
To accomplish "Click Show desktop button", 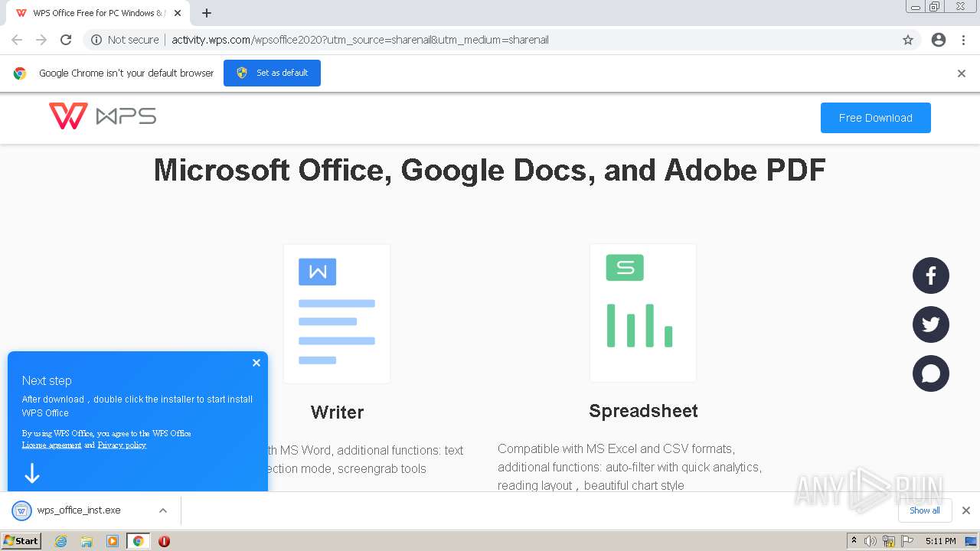I will (x=971, y=541).
